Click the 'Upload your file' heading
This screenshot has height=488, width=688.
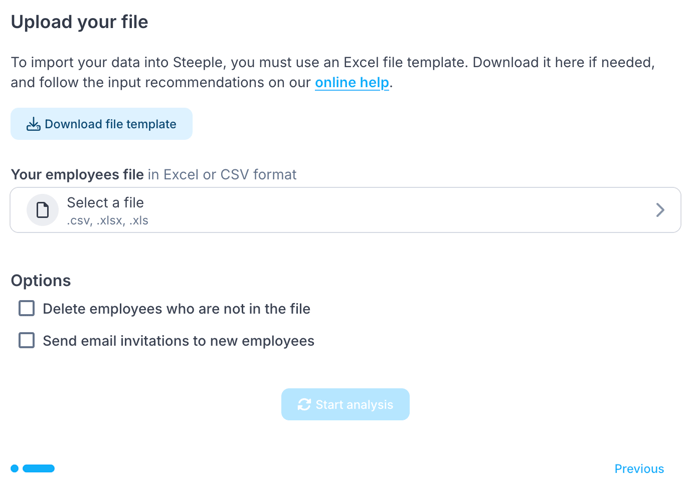[79, 22]
